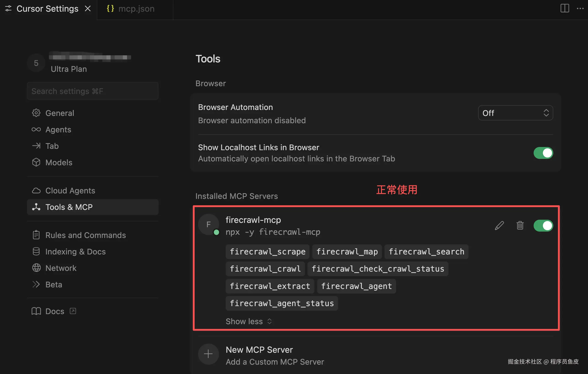Toggle the firecrawl_scrape tool chip
The height and width of the screenshot is (374, 588).
pos(267,251)
